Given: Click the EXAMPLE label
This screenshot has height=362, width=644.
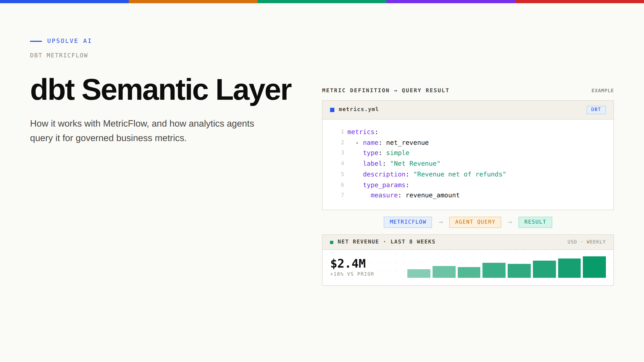Looking at the screenshot, I should (602, 91).
